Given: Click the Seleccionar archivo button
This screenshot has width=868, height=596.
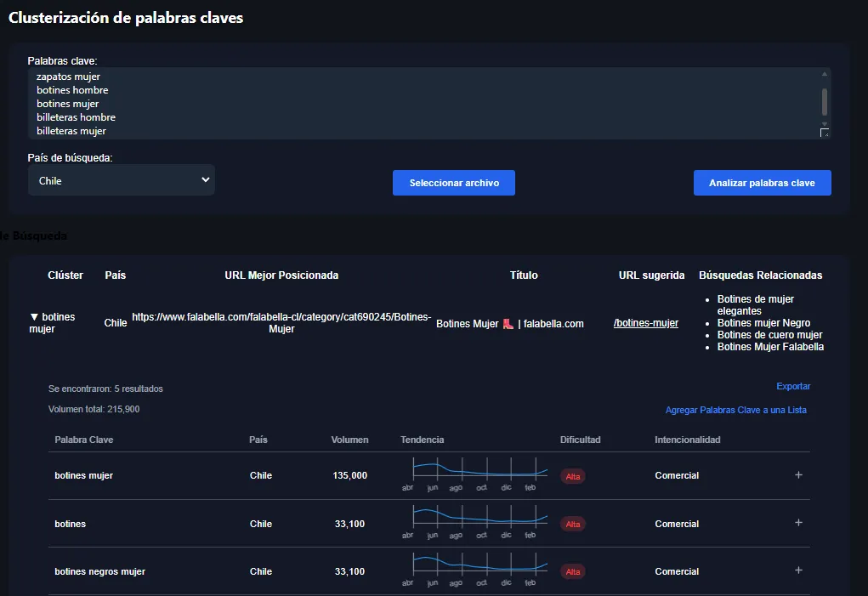Looking at the screenshot, I should [x=454, y=183].
